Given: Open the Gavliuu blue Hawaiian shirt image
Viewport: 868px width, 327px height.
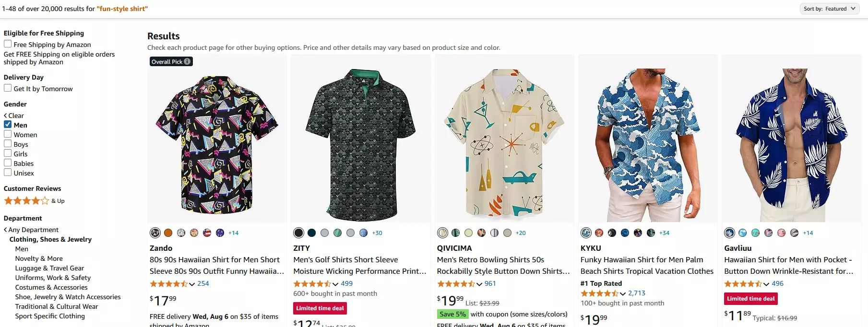Looking at the screenshot, I should pyautogui.click(x=792, y=145).
